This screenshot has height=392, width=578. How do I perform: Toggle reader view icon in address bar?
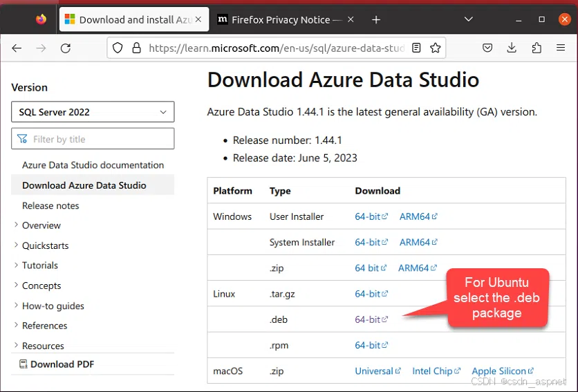tap(416, 48)
